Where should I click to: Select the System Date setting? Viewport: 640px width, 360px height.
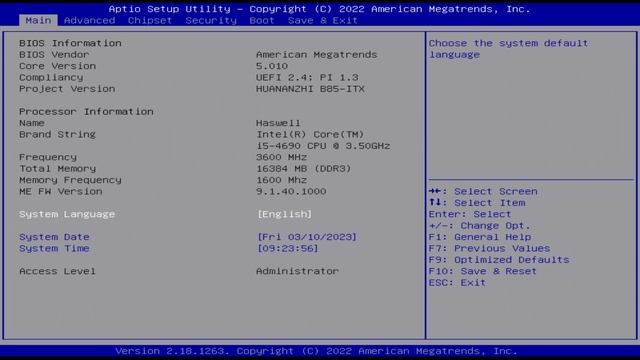(x=54, y=237)
